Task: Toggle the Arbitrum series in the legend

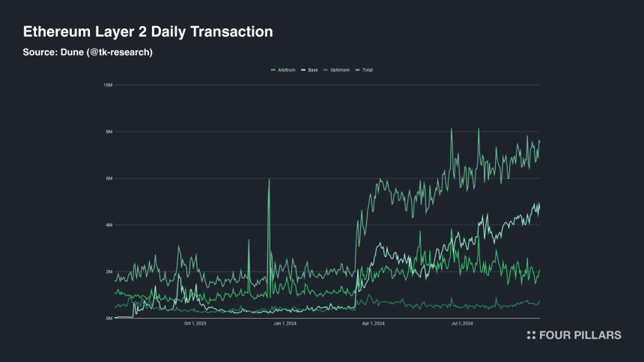Action: (283, 70)
